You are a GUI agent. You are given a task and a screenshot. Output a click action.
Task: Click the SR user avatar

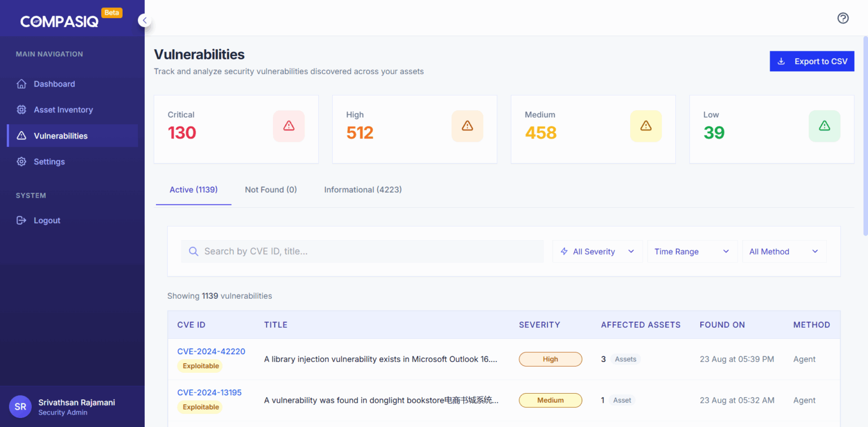tap(20, 407)
